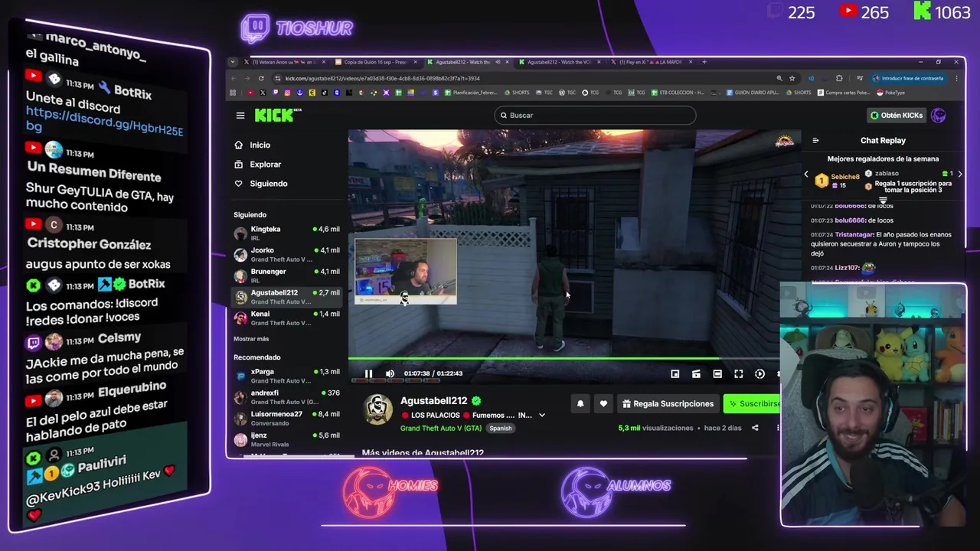Click Tristantagar username in chat replay
Screen dimensions: 980x551
click(x=853, y=235)
